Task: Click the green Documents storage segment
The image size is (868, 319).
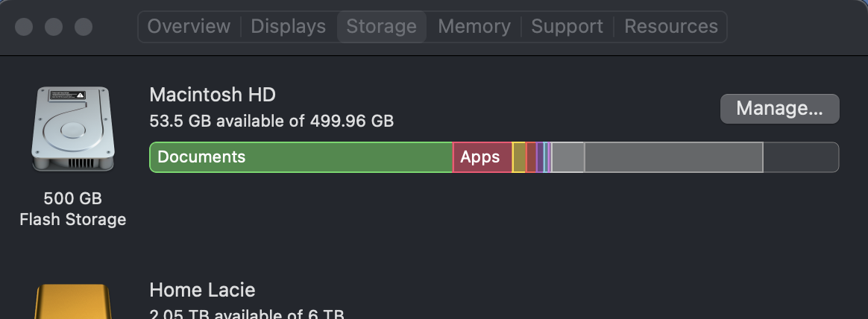Action: [301, 157]
